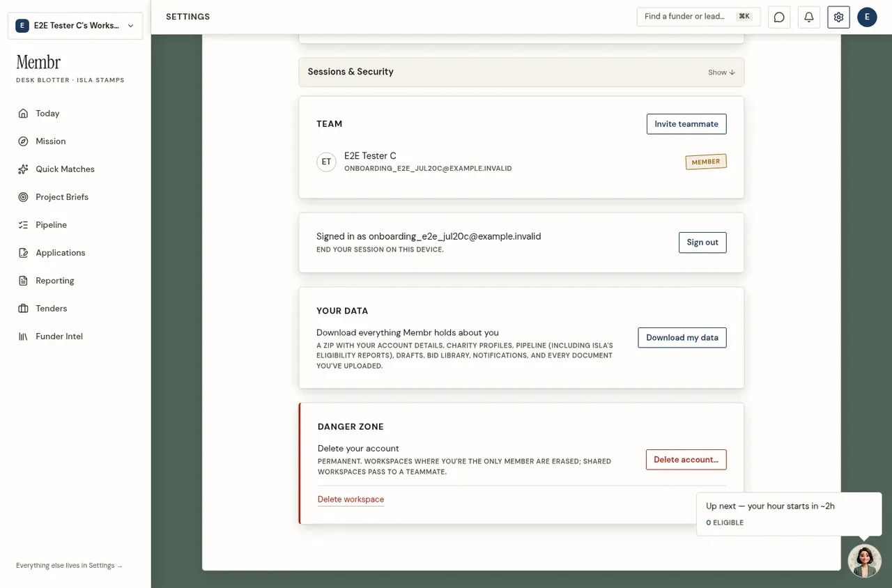Click the Sign out button
This screenshot has width=892, height=588.
tap(702, 242)
